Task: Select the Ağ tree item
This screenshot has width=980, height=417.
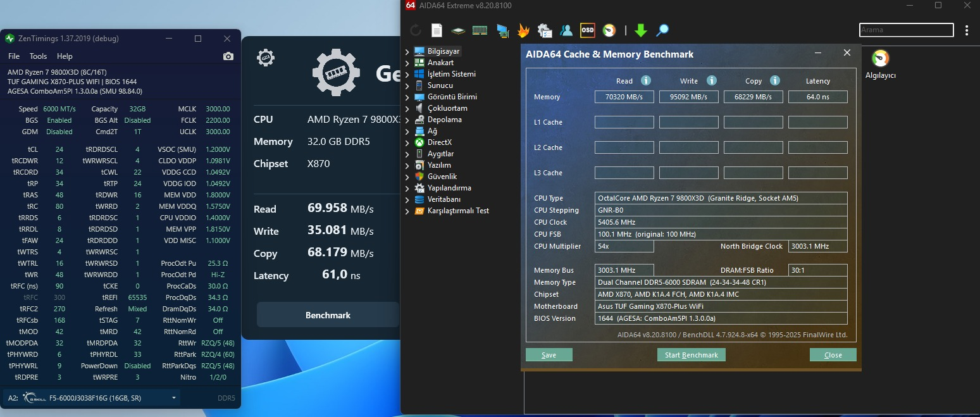Action: pyautogui.click(x=432, y=131)
